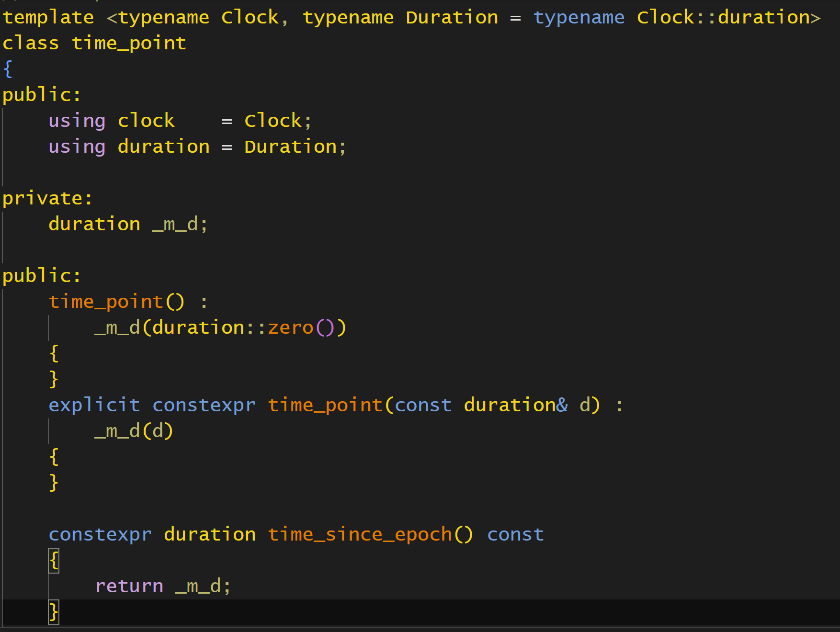
Task: Click the "private:" access specifier
Action: (x=47, y=199)
